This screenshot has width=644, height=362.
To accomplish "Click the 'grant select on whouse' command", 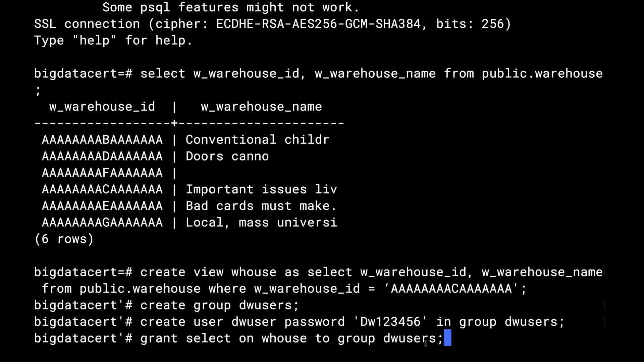I will point(223,338).
